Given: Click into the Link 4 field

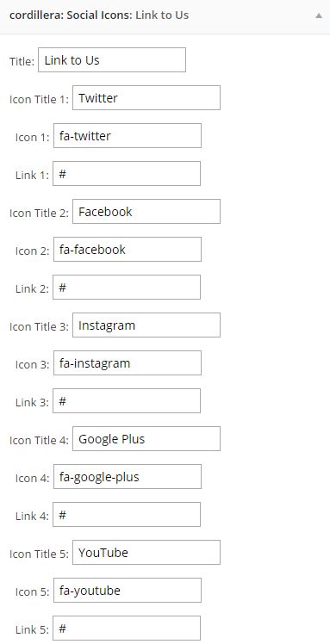Looking at the screenshot, I should tap(127, 514).
